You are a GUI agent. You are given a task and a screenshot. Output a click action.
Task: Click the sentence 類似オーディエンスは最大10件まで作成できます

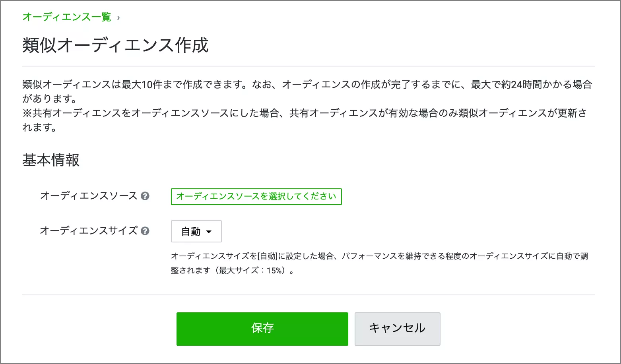[135, 85]
